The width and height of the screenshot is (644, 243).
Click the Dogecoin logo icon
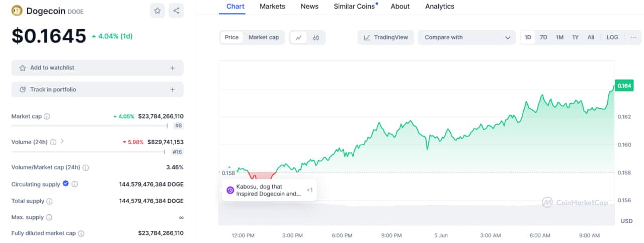[x=17, y=10]
